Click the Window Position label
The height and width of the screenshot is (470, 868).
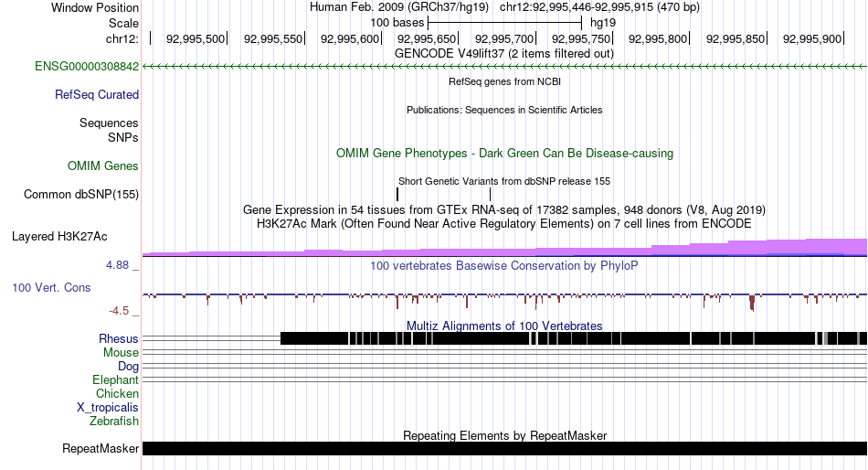pyautogui.click(x=95, y=7)
